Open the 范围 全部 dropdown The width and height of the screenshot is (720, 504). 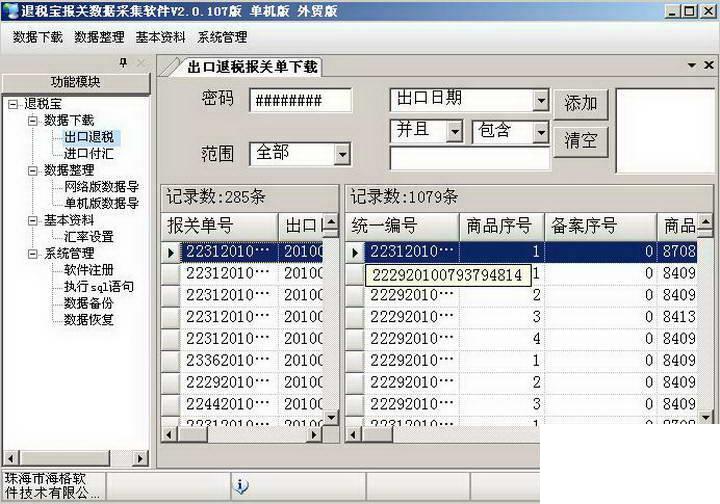(342, 154)
